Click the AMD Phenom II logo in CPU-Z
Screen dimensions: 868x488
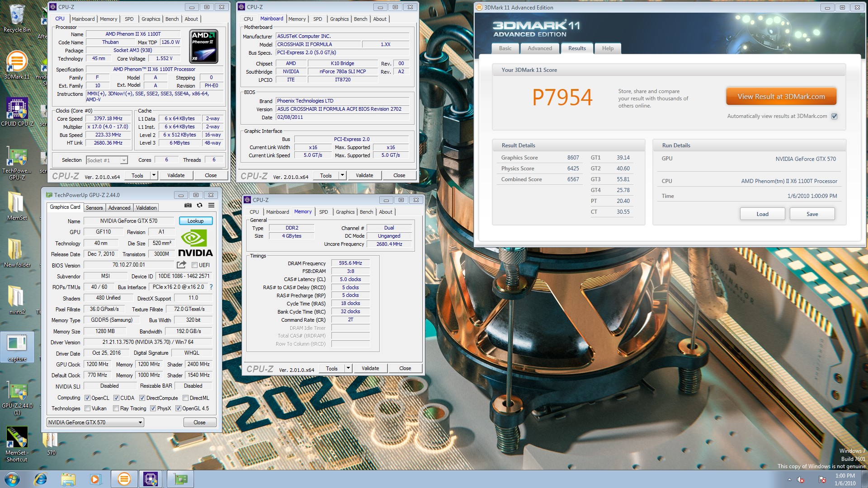tap(203, 46)
